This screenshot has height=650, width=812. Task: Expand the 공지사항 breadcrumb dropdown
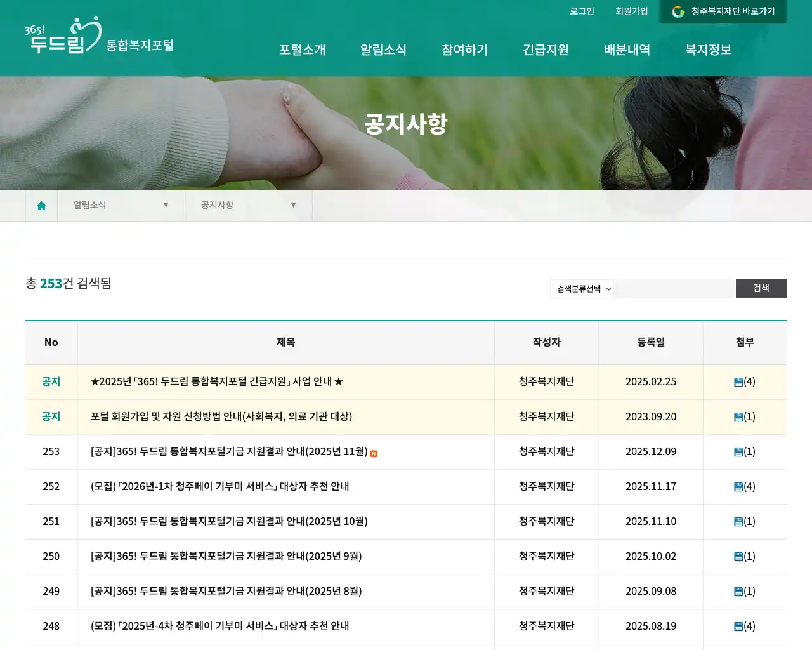click(293, 205)
